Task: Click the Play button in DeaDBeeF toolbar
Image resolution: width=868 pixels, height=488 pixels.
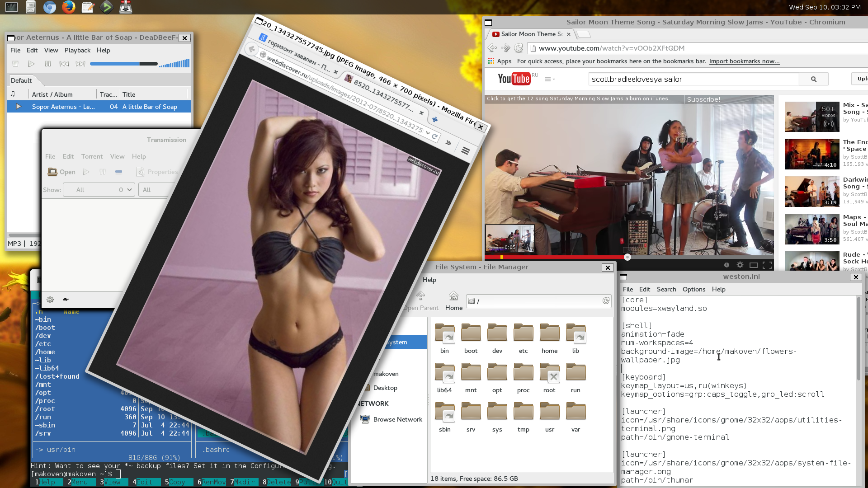Action: click(x=32, y=64)
